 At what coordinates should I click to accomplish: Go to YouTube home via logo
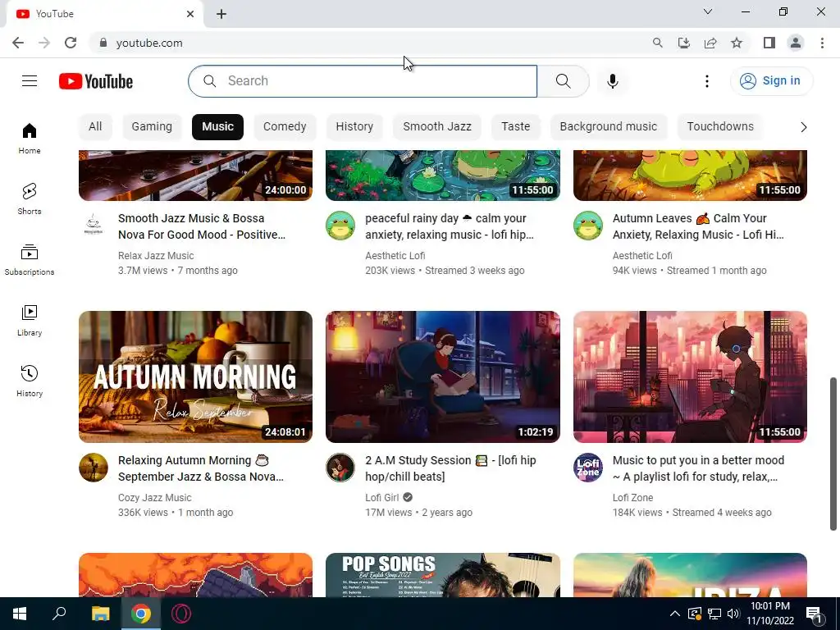96,81
